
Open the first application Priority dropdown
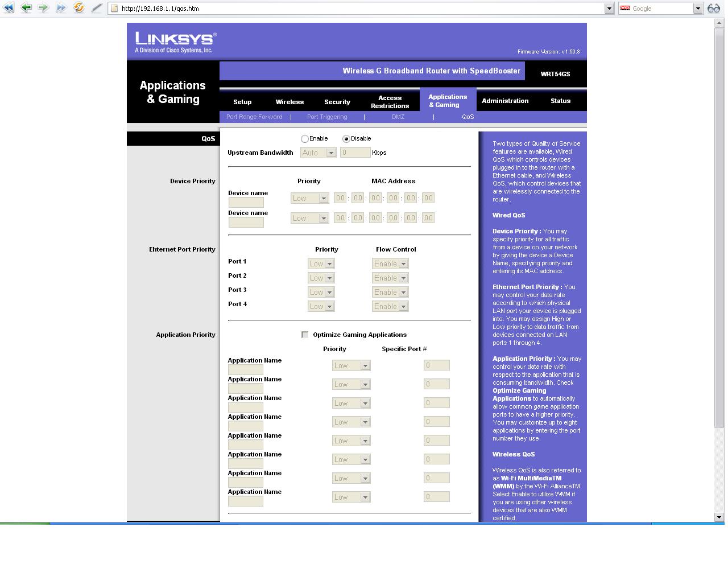[351, 365]
